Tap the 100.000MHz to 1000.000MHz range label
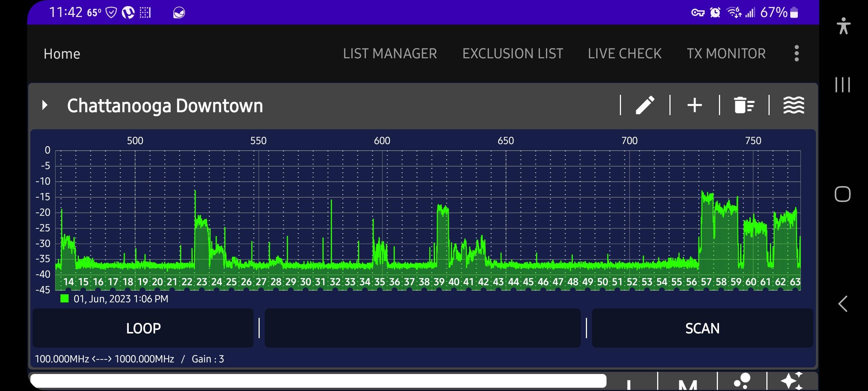 point(105,359)
